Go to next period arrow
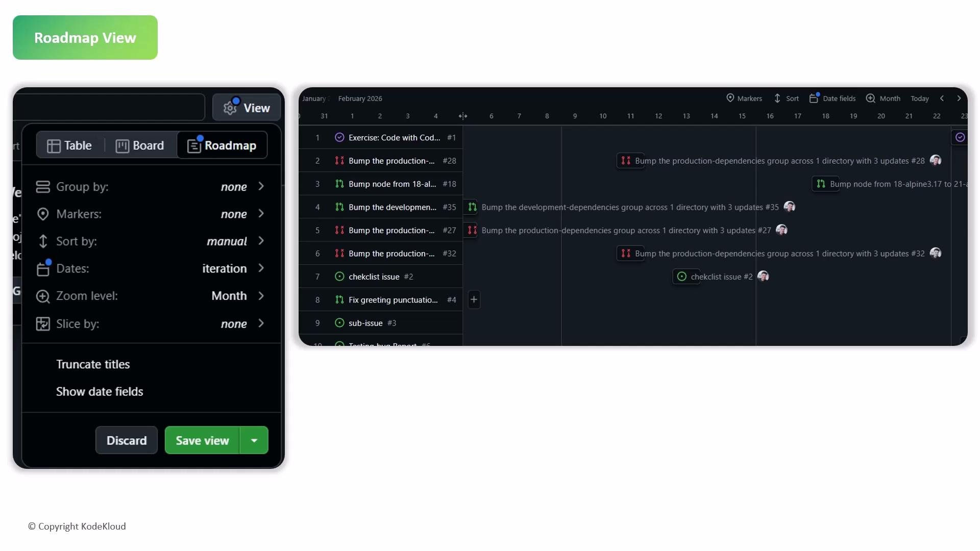This screenshot has height=551, width=980. (x=959, y=98)
